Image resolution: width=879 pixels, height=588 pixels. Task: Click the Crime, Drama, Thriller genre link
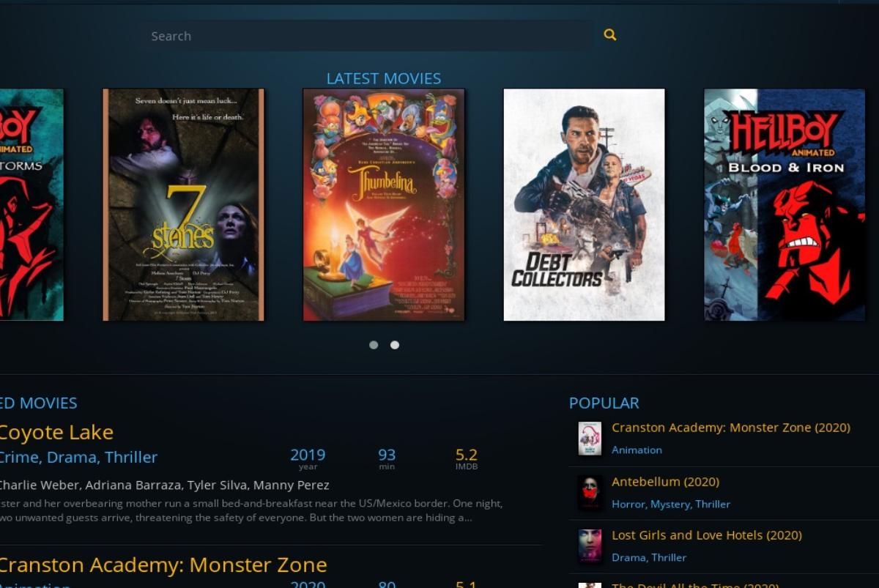click(78, 457)
